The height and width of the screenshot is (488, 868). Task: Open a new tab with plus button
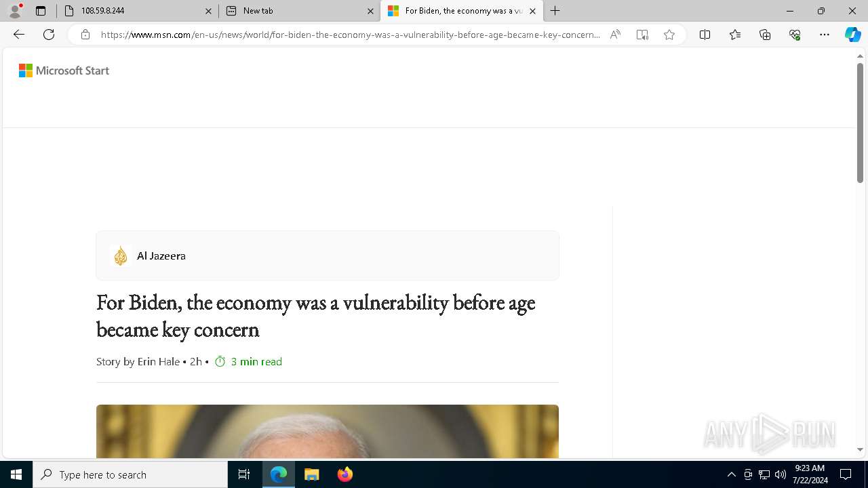tap(555, 11)
